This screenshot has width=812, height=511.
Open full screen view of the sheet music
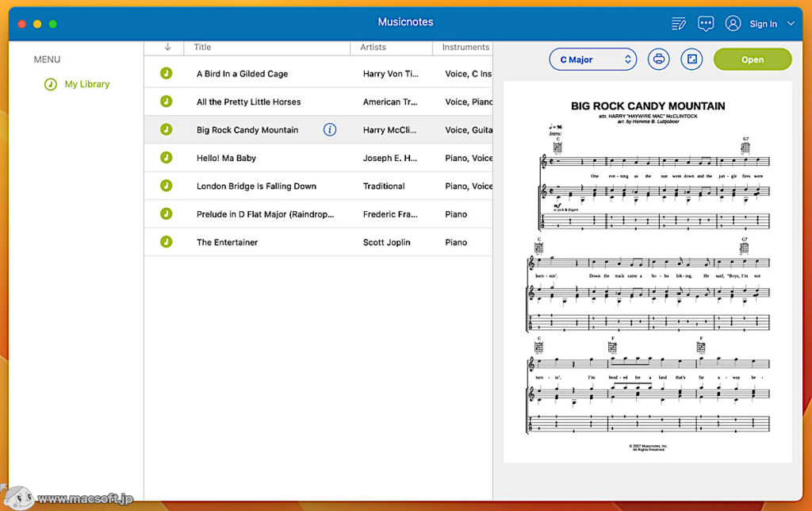tap(691, 60)
